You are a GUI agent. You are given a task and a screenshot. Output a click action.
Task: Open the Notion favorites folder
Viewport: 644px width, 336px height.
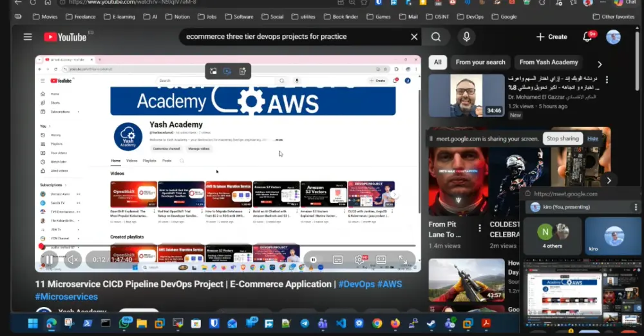pyautogui.click(x=178, y=17)
